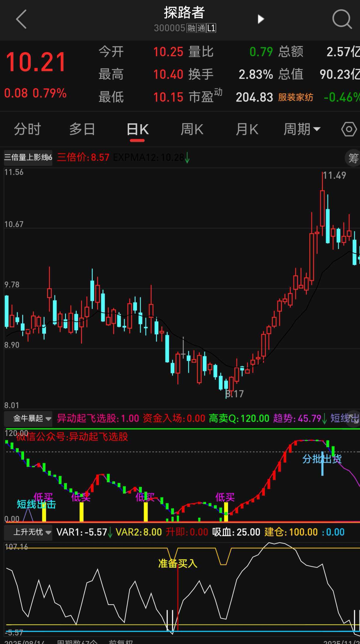
Task: Tap the 11.49 high price label
Action: 335,175
